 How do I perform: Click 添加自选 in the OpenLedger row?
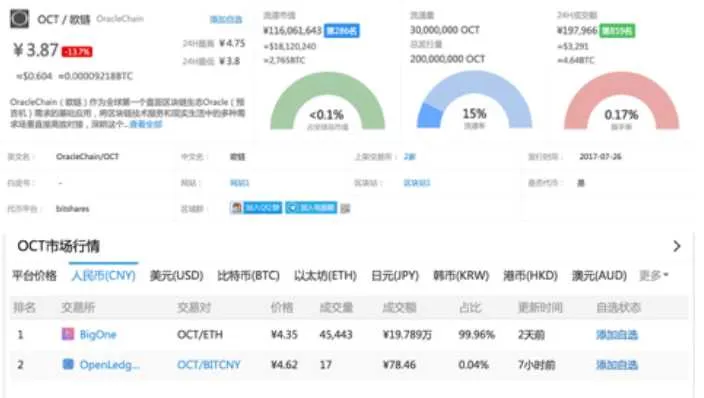pos(617,364)
